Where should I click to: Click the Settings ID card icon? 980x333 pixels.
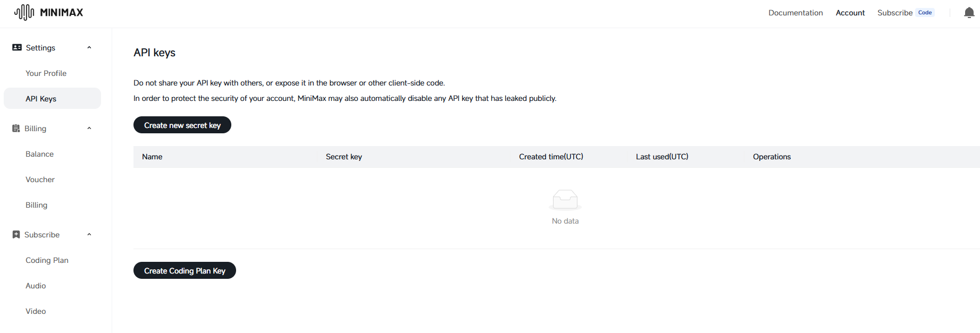pos(17,48)
